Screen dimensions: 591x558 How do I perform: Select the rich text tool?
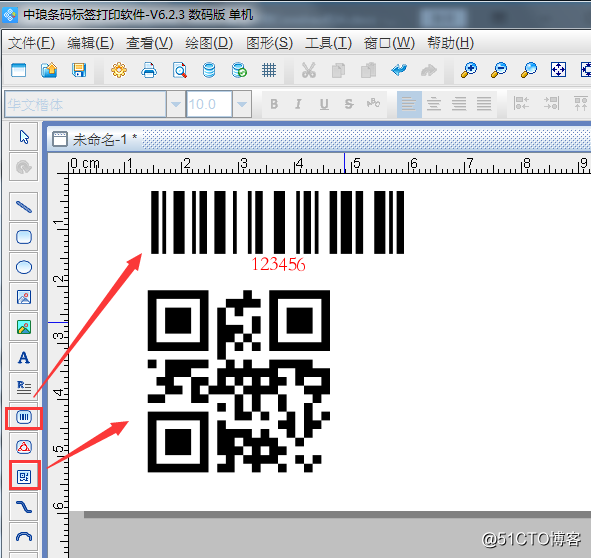[24, 387]
